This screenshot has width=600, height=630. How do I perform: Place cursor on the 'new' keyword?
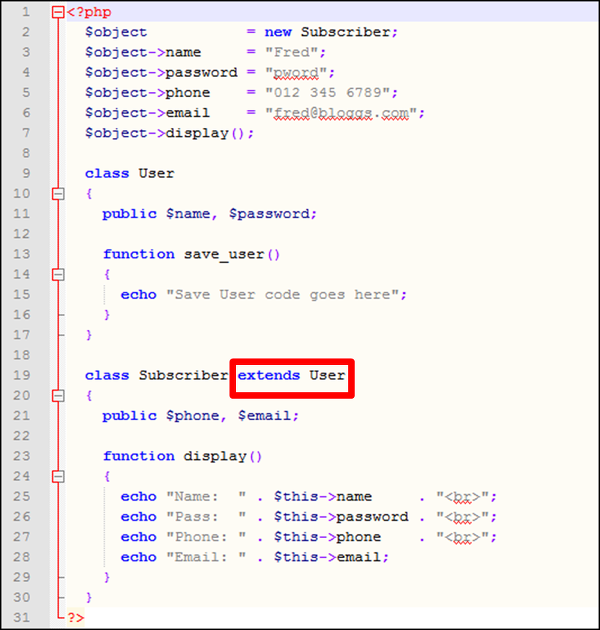(278, 32)
